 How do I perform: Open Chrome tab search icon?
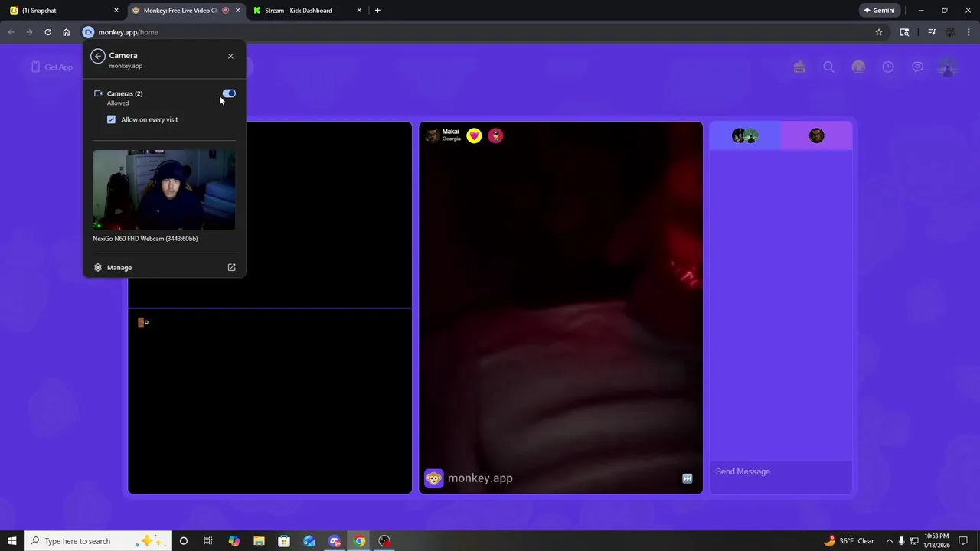tap(904, 32)
